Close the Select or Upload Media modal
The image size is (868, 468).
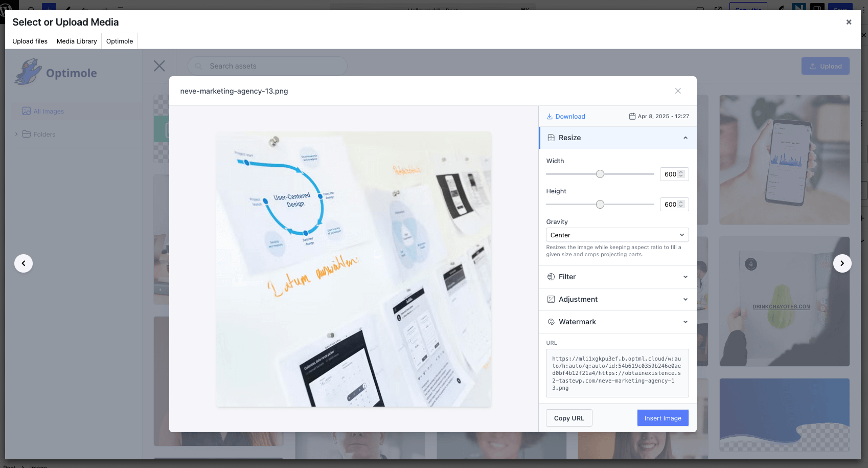(x=849, y=22)
